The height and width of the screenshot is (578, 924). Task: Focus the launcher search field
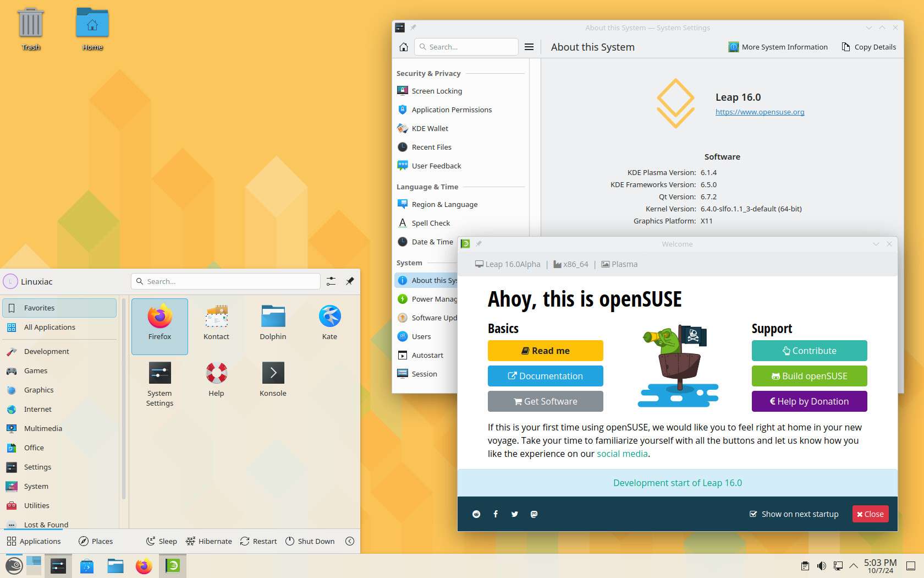point(226,281)
